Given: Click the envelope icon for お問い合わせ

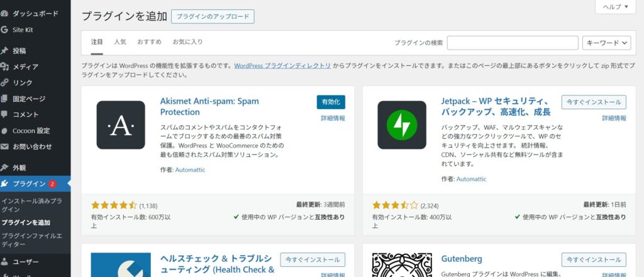Looking at the screenshot, I should [x=4, y=146].
